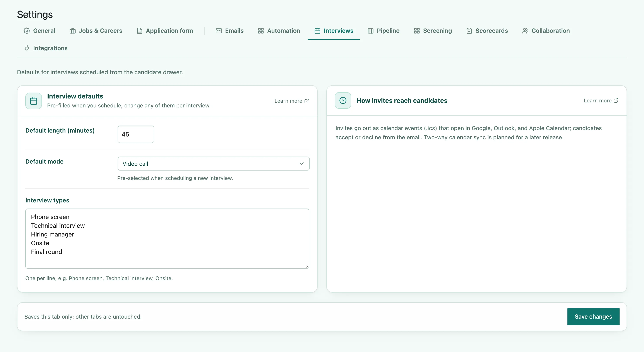
Task: Open the Integrations tab label
Action: (50, 48)
